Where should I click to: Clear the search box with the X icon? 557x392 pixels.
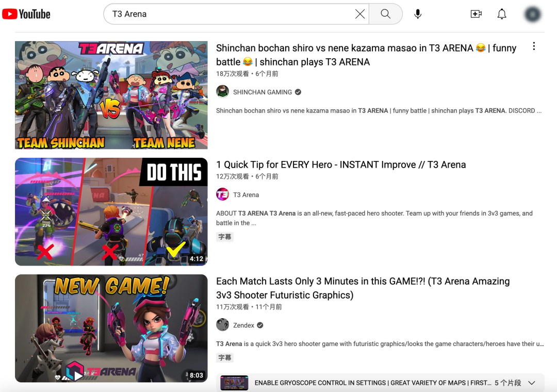(x=360, y=14)
